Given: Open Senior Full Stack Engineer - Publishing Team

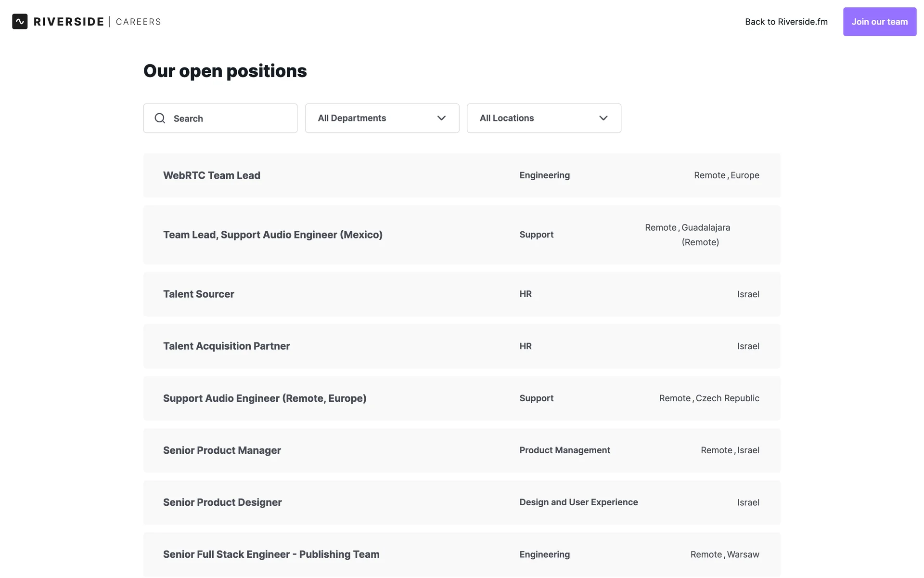Looking at the screenshot, I should (x=271, y=554).
